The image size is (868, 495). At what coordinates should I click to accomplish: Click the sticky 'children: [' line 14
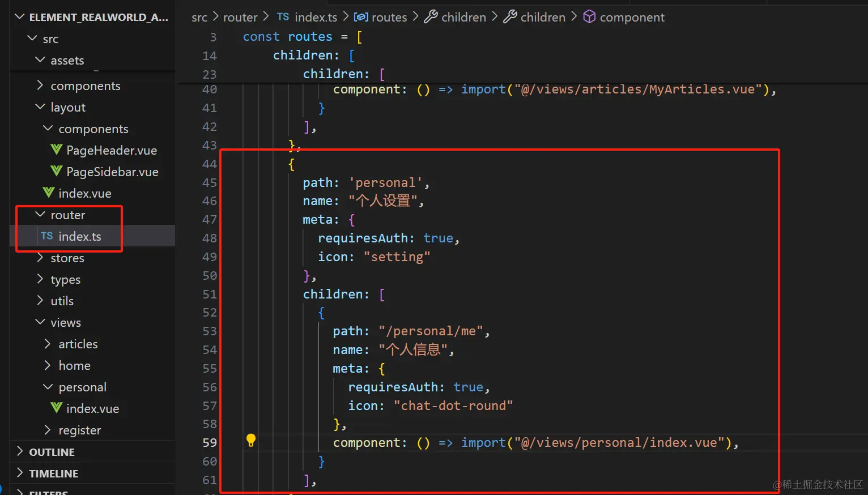314,56
